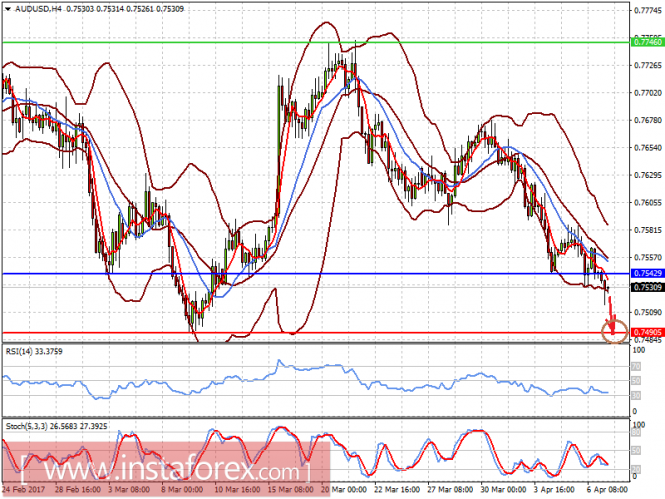Click the black 0.75309 current price tag
The height and width of the screenshot is (499, 665).
[647, 287]
